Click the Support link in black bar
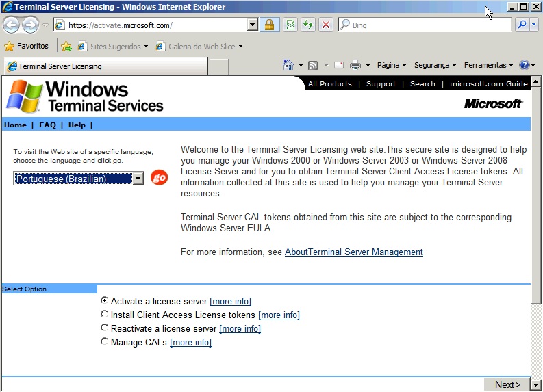The width and height of the screenshot is (543, 392). click(x=381, y=83)
